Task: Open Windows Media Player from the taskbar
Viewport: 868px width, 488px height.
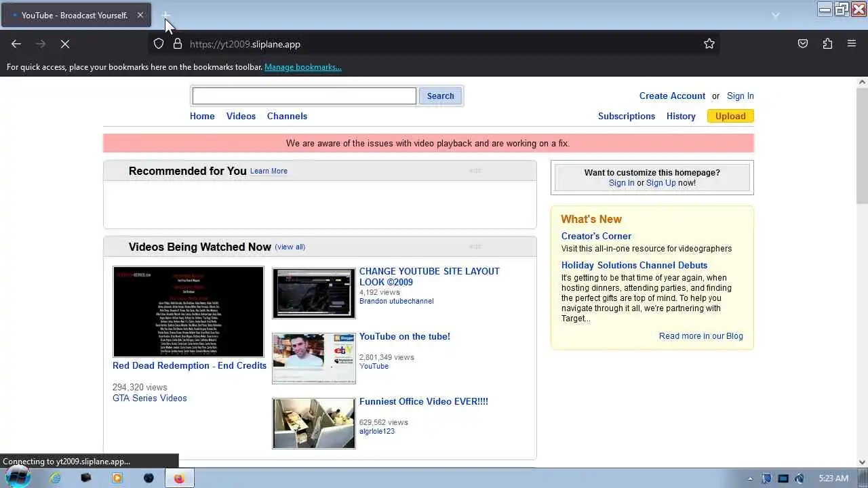Action: point(117,478)
